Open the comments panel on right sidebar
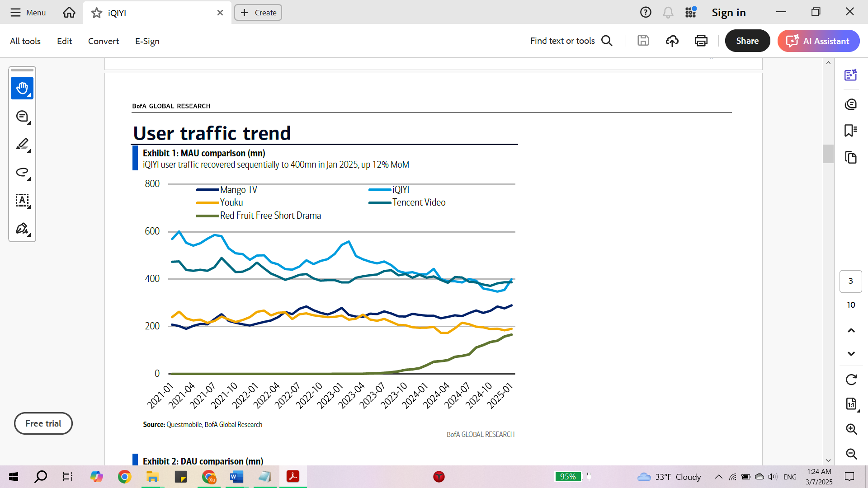Screen dimensions: 868x488 click(851, 104)
